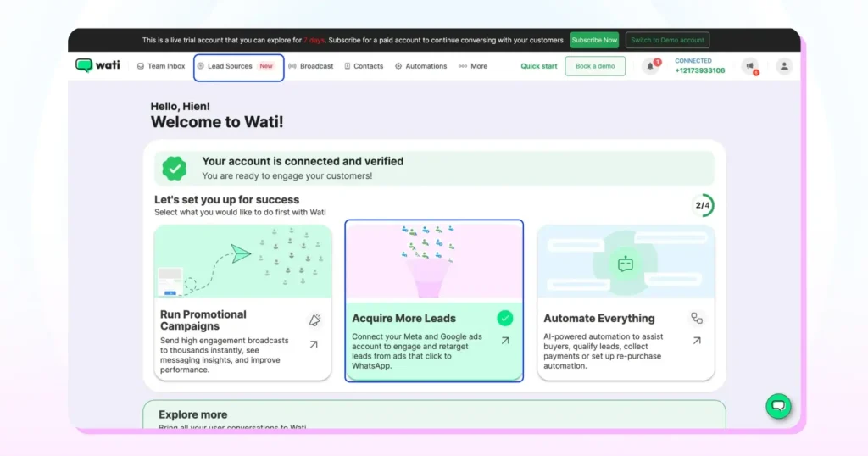The image size is (868, 456).
Task: Open Lead Sources in the navigation
Action: point(230,66)
